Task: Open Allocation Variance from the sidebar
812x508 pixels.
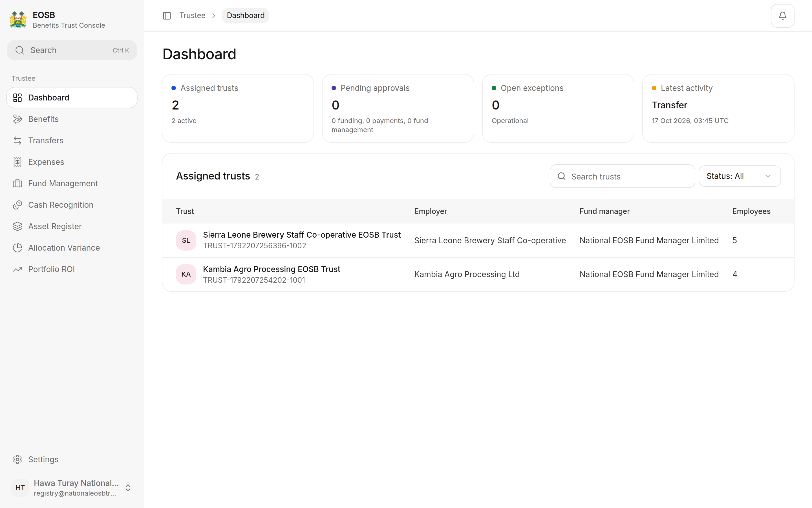Action: [72, 248]
